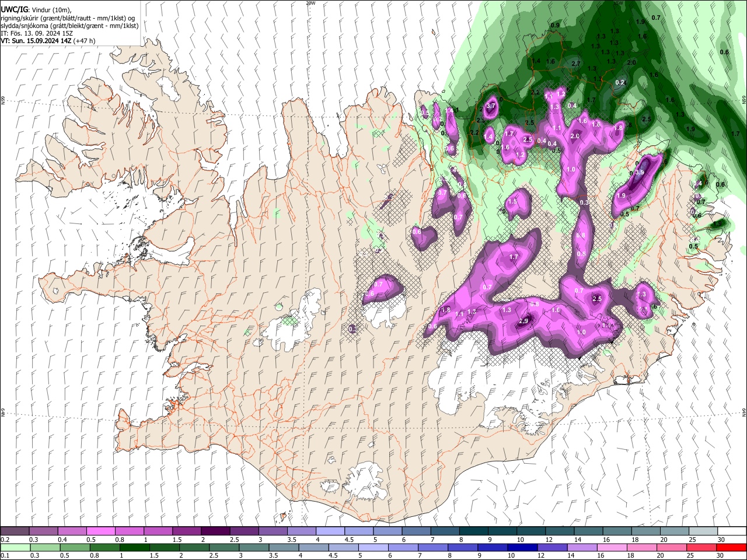Select the white snow swatch above 30
747x560 pixels.
(x=732, y=531)
